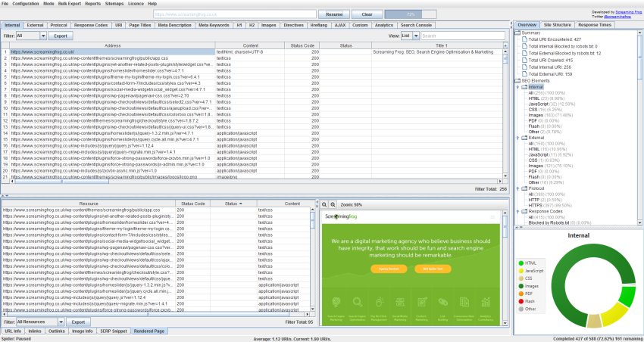Click the Summary folder icon
The width and height of the screenshot is (644, 342).
click(518, 33)
